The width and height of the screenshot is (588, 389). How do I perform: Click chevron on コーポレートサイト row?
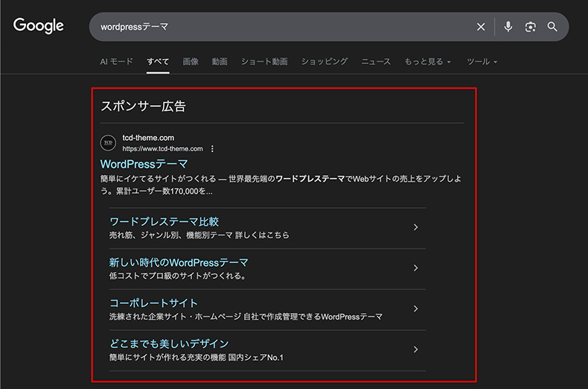[415, 309]
